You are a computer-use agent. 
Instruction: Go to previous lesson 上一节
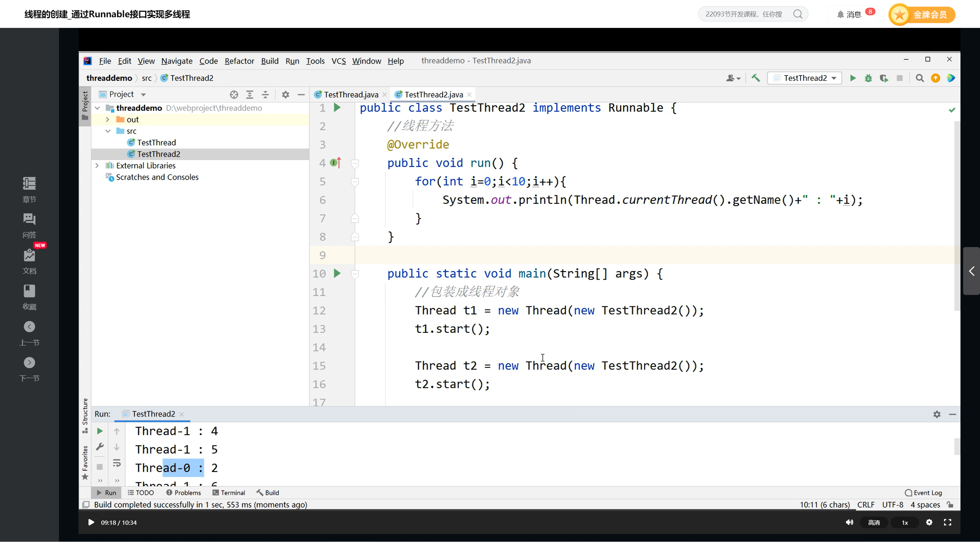pos(29,333)
